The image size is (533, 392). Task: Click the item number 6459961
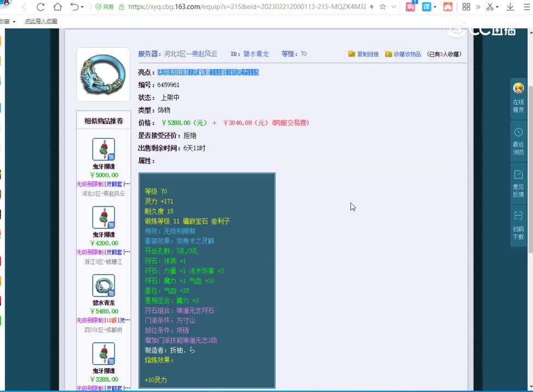click(168, 85)
